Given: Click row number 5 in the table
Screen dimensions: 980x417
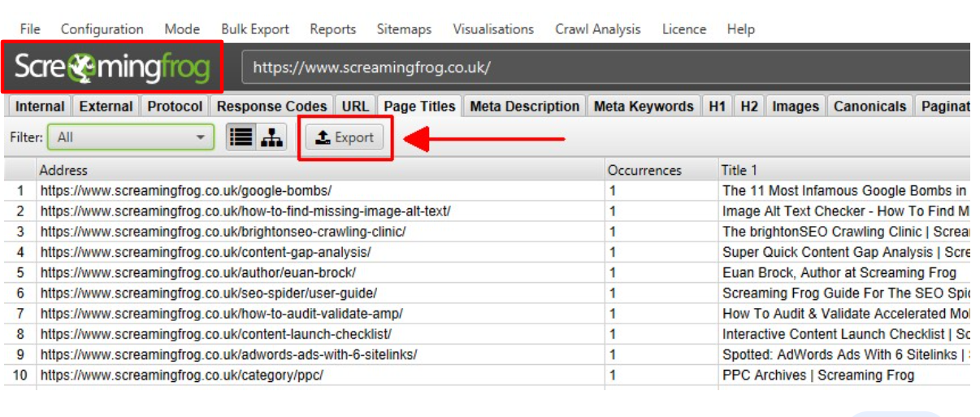Looking at the screenshot, I should click(x=20, y=272).
